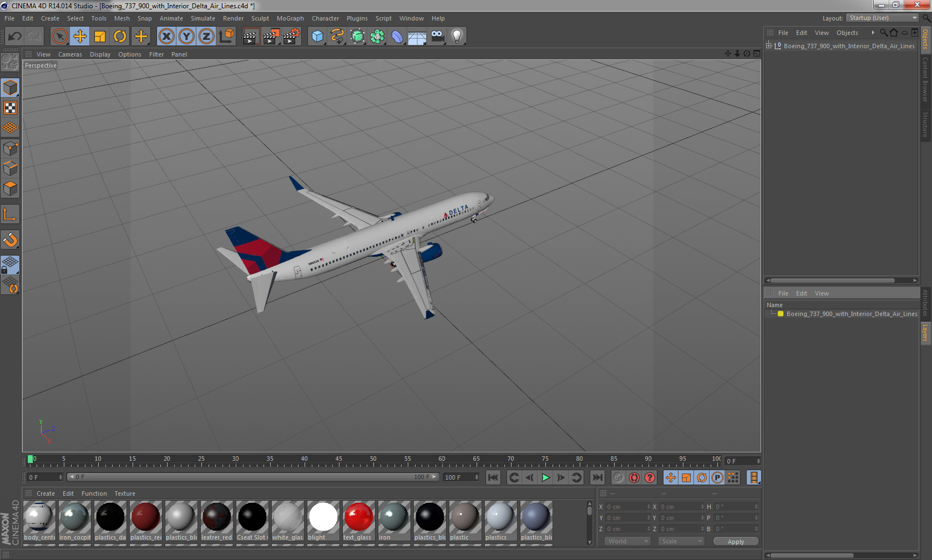This screenshot has height=560, width=932.
Task: Switch to Model mode
Action: click(10, 88)
